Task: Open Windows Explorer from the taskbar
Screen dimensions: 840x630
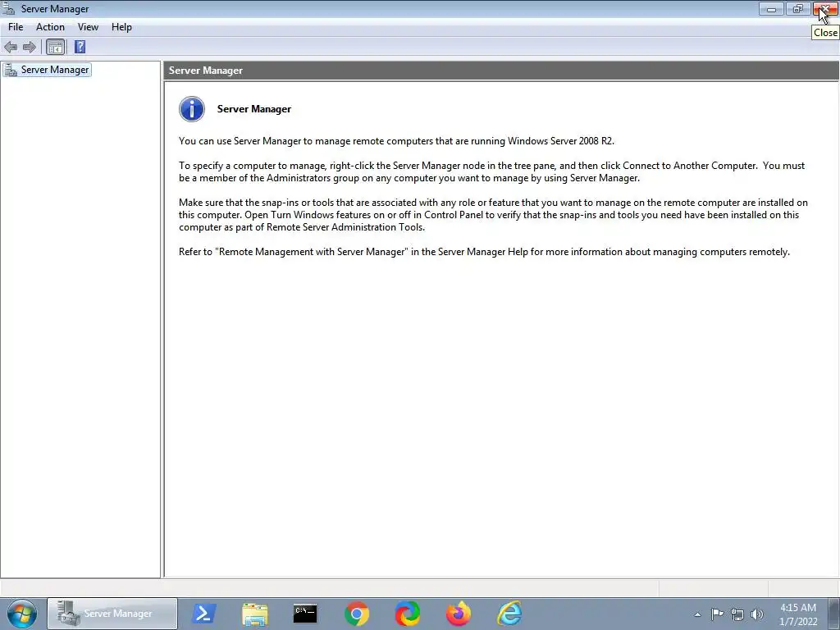Action: [x=254, y=614]
